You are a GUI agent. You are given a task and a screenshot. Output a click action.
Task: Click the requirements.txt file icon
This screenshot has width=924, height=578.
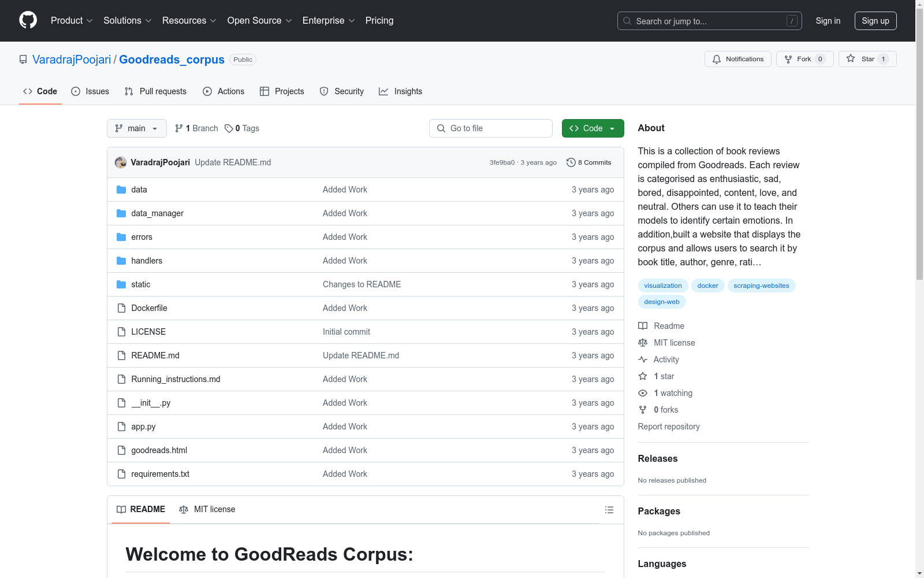(121, 474)
